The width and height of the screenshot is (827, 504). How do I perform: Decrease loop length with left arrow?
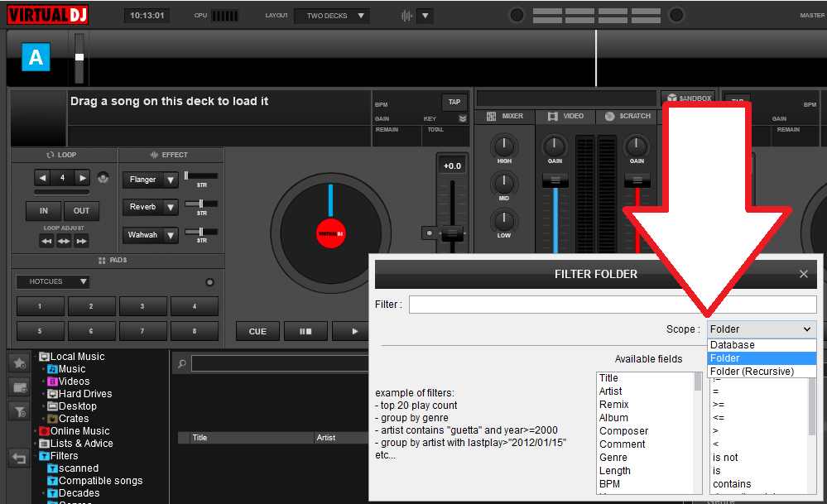(43, 178)
